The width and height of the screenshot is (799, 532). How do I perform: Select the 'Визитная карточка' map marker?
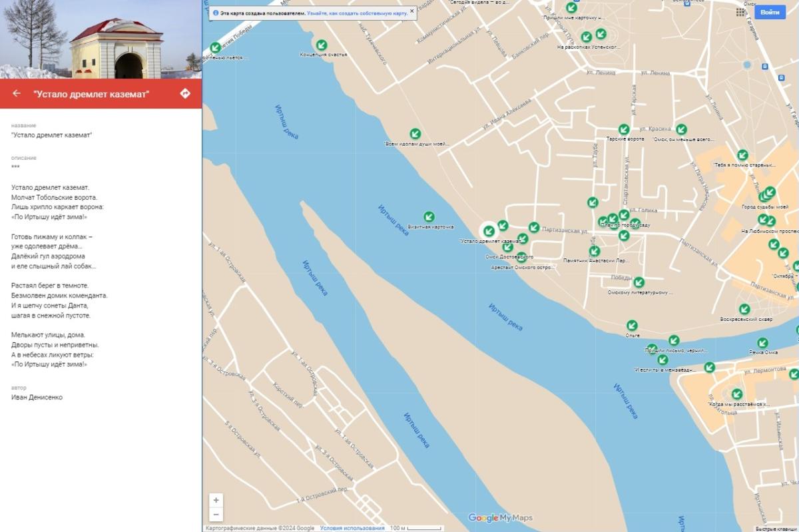tap(429, 216)
